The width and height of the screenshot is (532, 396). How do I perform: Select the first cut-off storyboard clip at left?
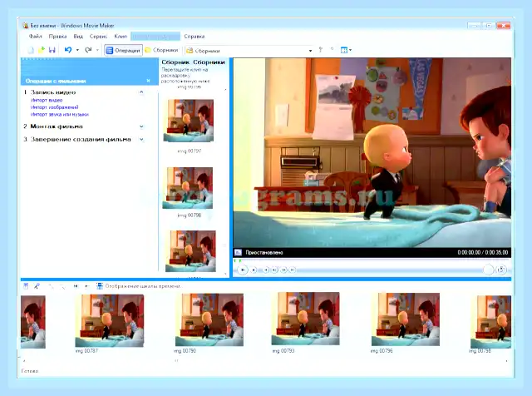[33, 322]
